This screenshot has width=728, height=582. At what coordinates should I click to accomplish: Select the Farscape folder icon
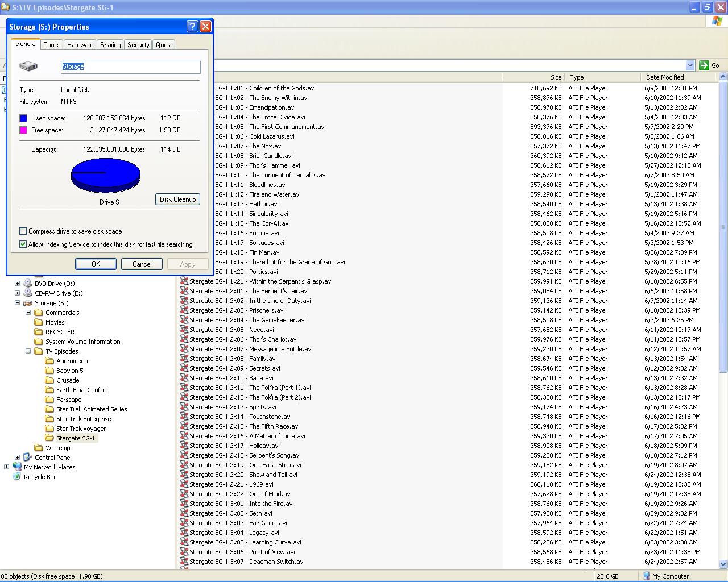tap(49, 399)
